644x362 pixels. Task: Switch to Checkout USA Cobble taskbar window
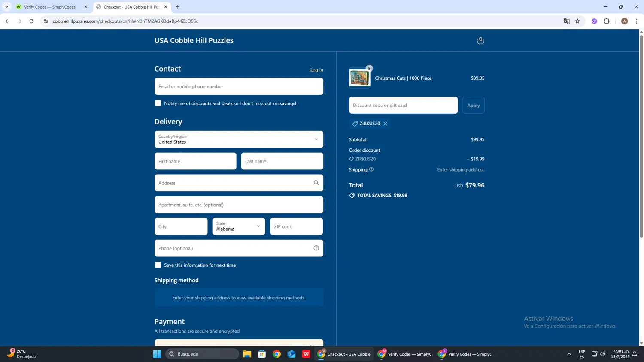click(344, 354)
